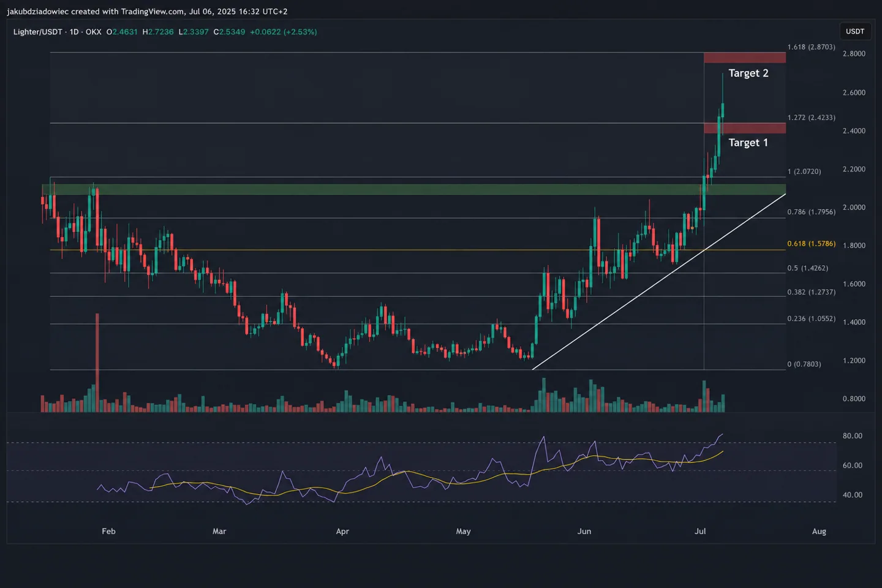The width and height of the screenshot is (882, 588).
Task: Click the Jul label on time axis
Action: (x=700, y=532)
